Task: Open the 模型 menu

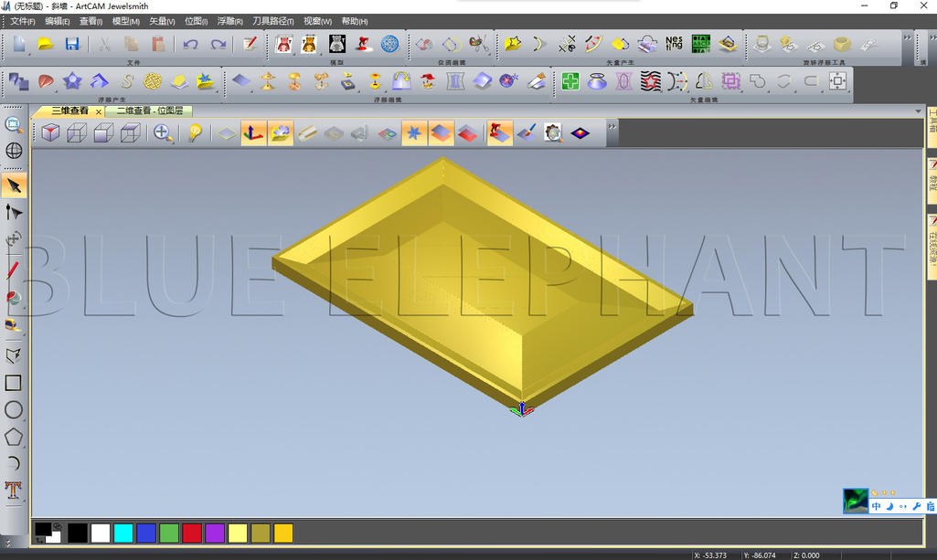Action: [x=125, y=21]
